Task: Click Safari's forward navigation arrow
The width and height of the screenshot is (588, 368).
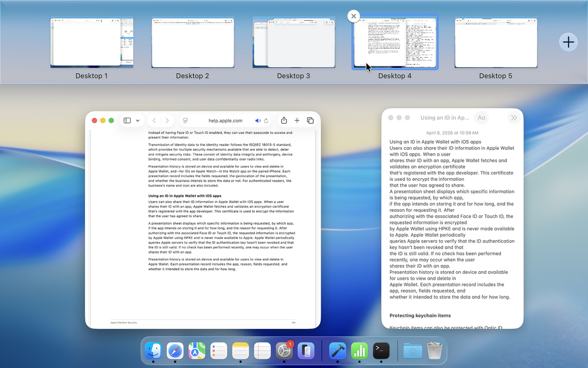Action: pos(167,121)
